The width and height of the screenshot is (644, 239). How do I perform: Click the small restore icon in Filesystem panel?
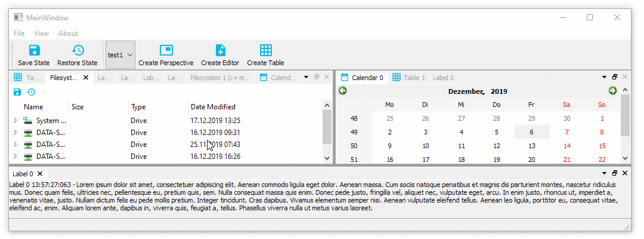point(31,92)
